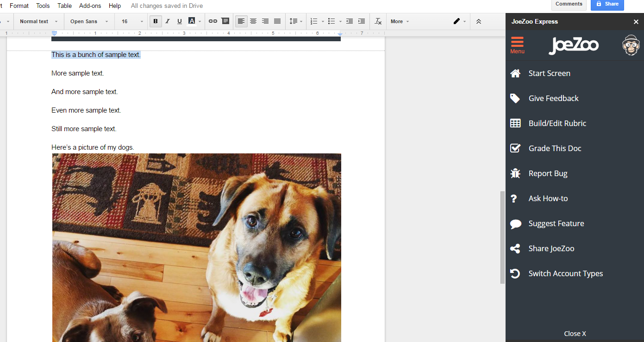Click the JoeZoo logo
The height and width of the screenshot is (342, 644).
[574, 45]
